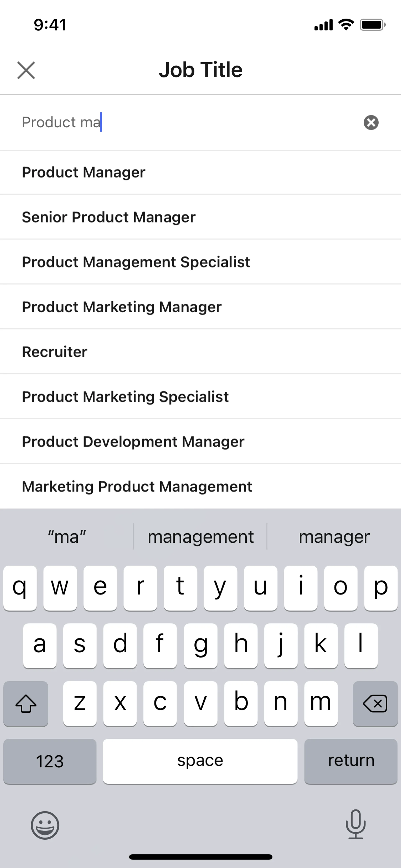Clear the job title search text
This screenshot has height=868, width=401.
pos(371,122)
